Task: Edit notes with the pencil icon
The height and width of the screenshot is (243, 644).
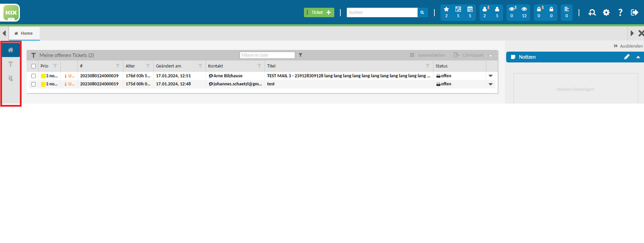Action: 626,57
